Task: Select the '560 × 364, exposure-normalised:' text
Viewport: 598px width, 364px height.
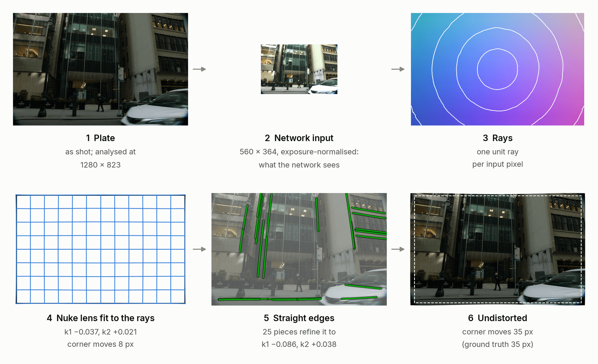Action: point(299,152)
